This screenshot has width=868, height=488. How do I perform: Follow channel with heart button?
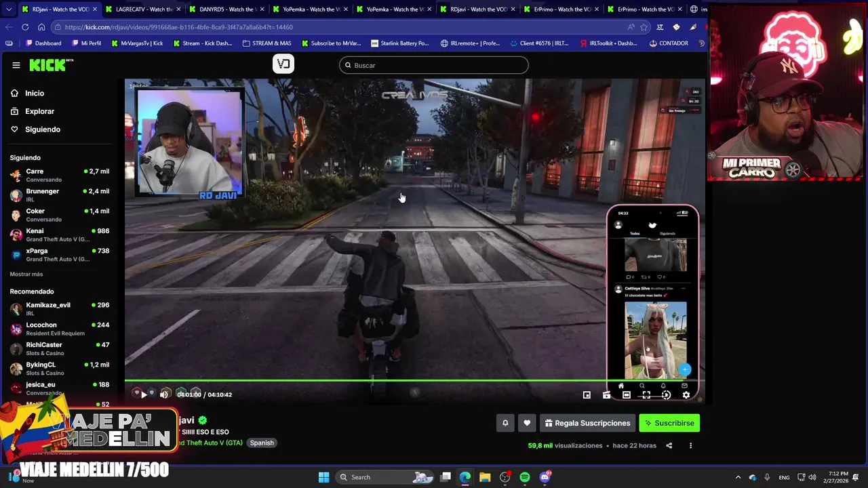[527, 423]
